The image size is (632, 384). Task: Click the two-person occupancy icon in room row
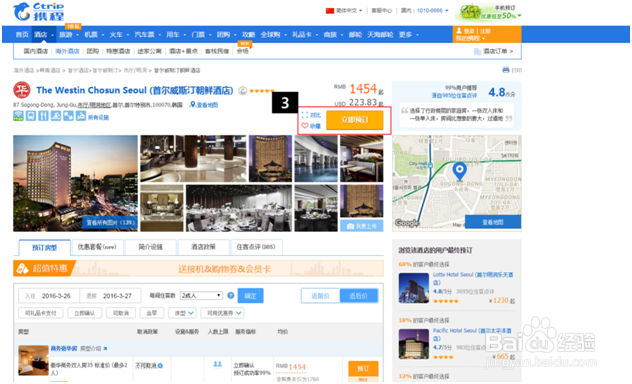(x=218, y=364)
